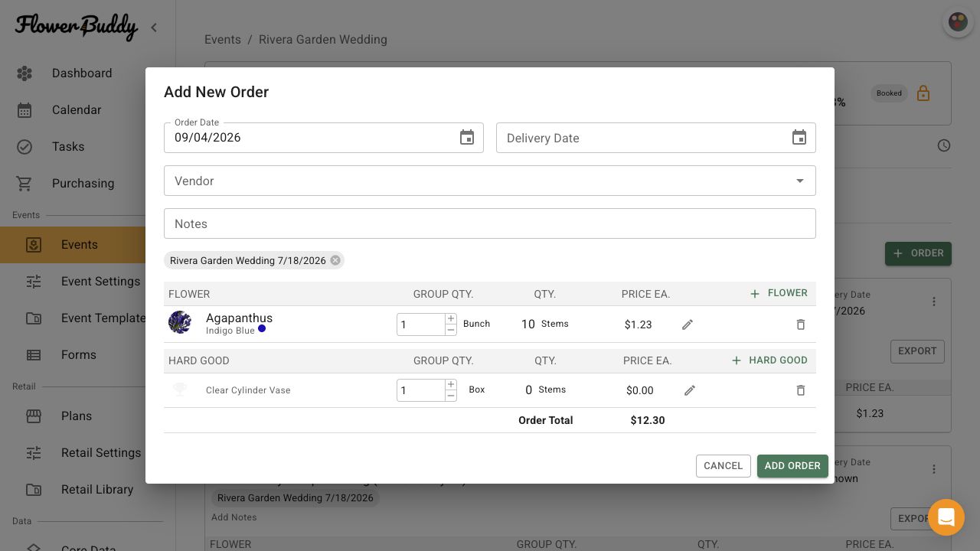Cancel the new order dialog
The image size is (980, 551).
pos(724,466)
